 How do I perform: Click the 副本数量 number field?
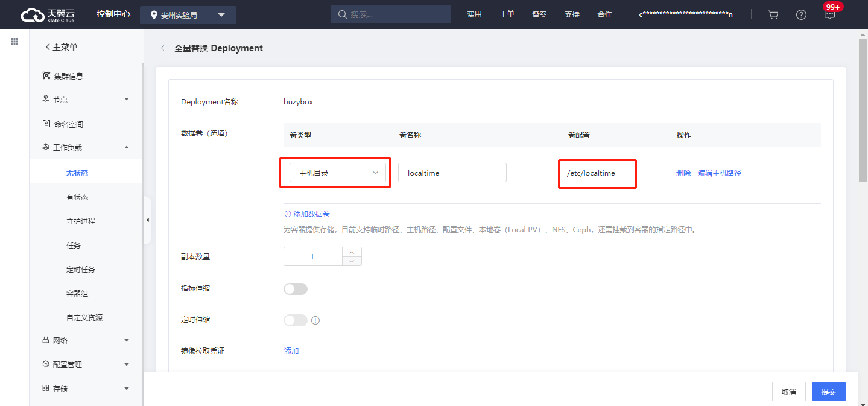pos(313,256)
